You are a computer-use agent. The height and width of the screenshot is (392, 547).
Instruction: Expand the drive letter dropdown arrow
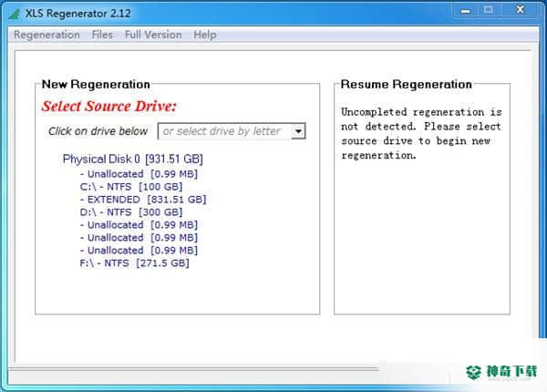[298, 131]
